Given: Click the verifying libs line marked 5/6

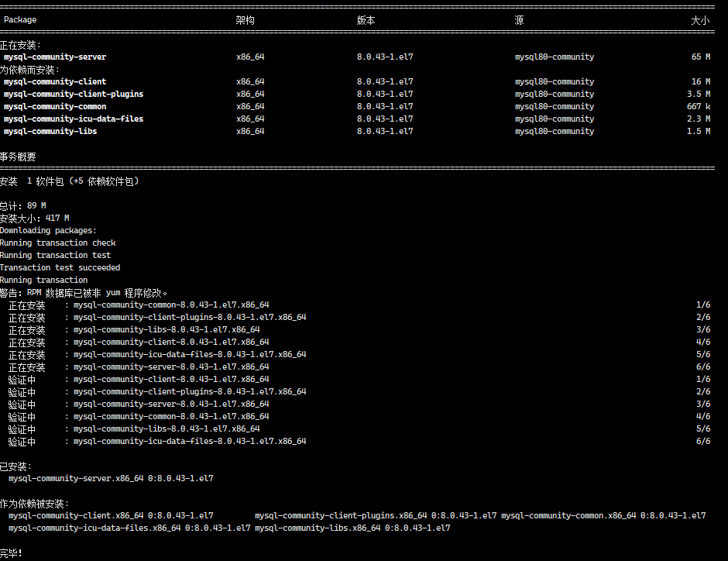Looking at the screenshot, I should pyautogui.click(x=359, y=429).
